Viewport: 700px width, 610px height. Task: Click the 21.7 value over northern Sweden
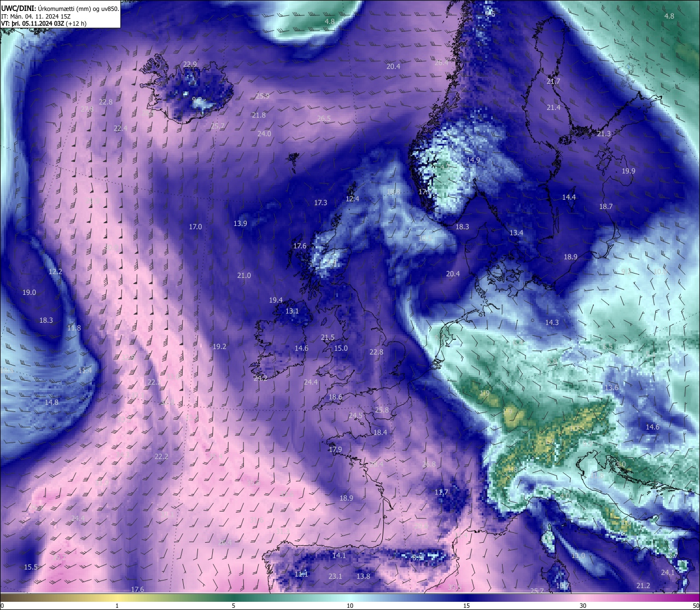point(553,81)
